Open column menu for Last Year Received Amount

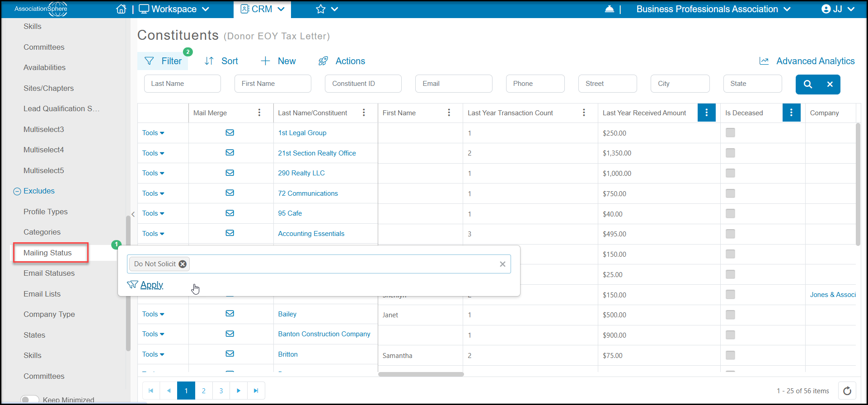(707, 113)
